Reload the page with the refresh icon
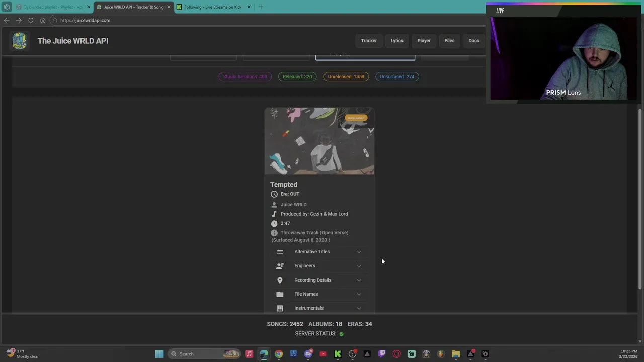The width and height of the screenshot is (644, 362). click(31, 20)
